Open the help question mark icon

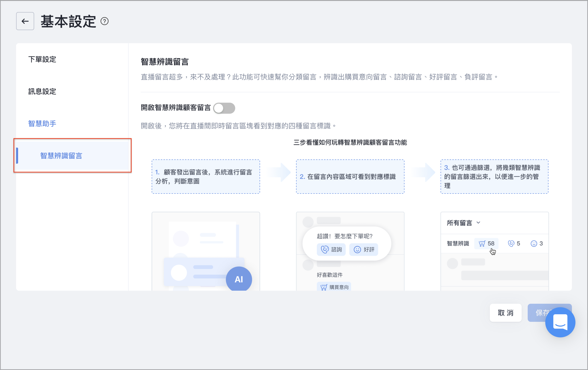105,21
